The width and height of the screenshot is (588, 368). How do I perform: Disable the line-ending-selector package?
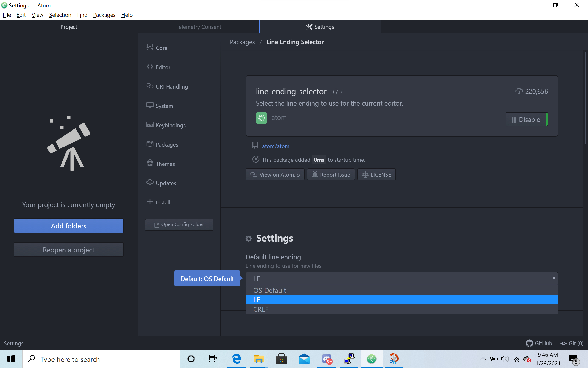pyautogui.click(x=527, y=119)
